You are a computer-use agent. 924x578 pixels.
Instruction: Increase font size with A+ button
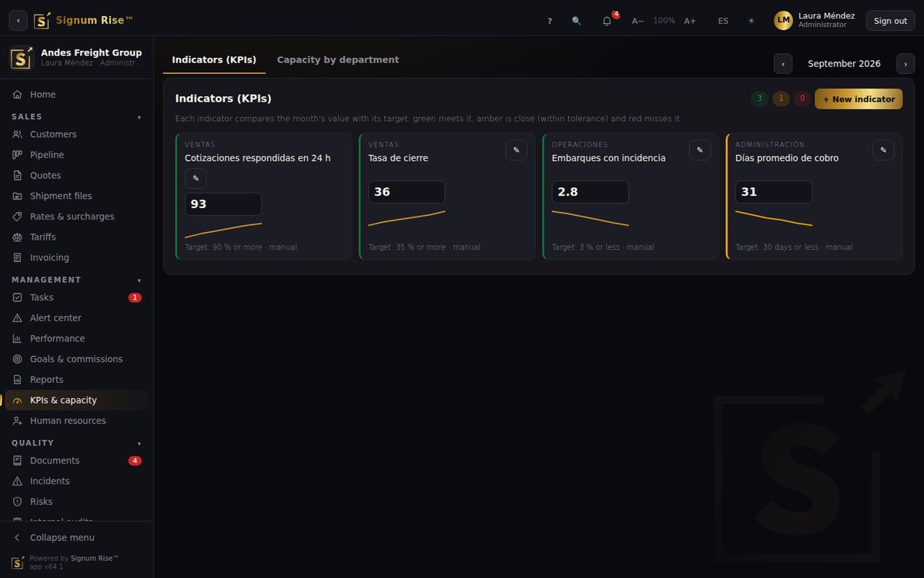[x=690, y=21]
